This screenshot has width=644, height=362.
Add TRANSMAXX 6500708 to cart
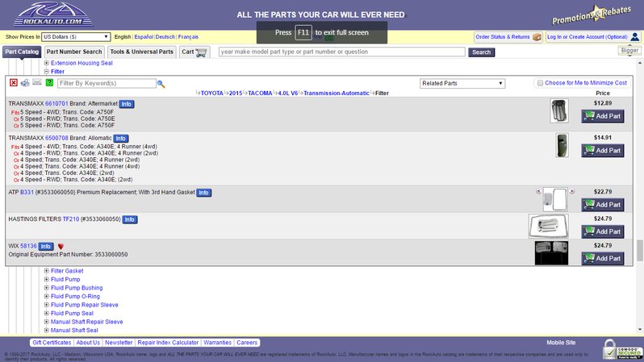coord(603,151)
